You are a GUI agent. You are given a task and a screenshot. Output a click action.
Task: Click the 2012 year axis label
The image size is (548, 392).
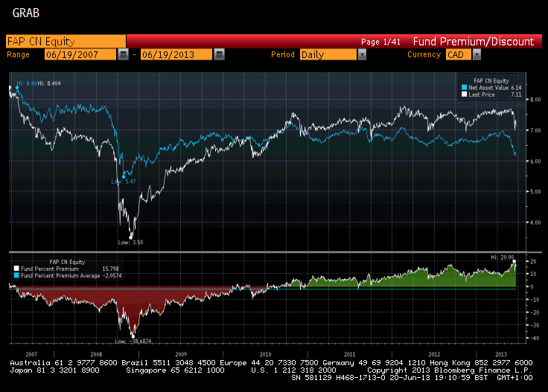coord(434,354)
